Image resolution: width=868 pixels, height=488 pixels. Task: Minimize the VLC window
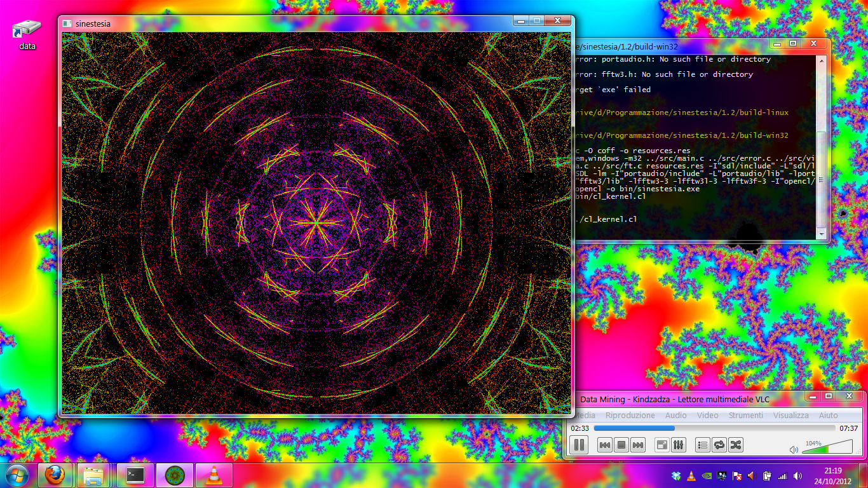click(813, 396)
